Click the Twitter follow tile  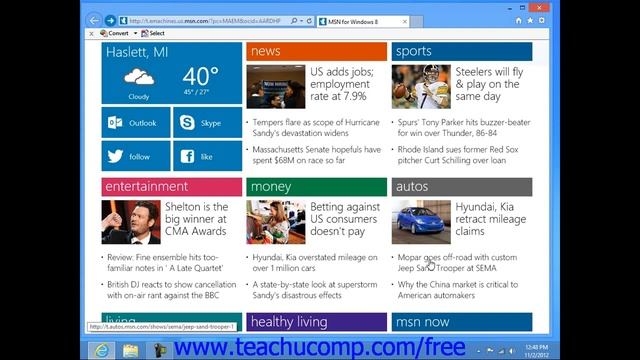(x=136, y=156)
